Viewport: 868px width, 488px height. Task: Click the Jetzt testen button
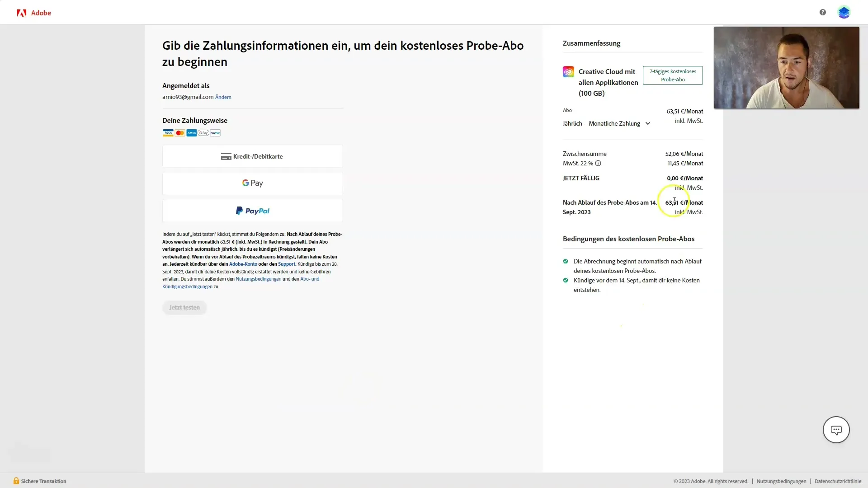pyautogui.click(x=184, y=307)
